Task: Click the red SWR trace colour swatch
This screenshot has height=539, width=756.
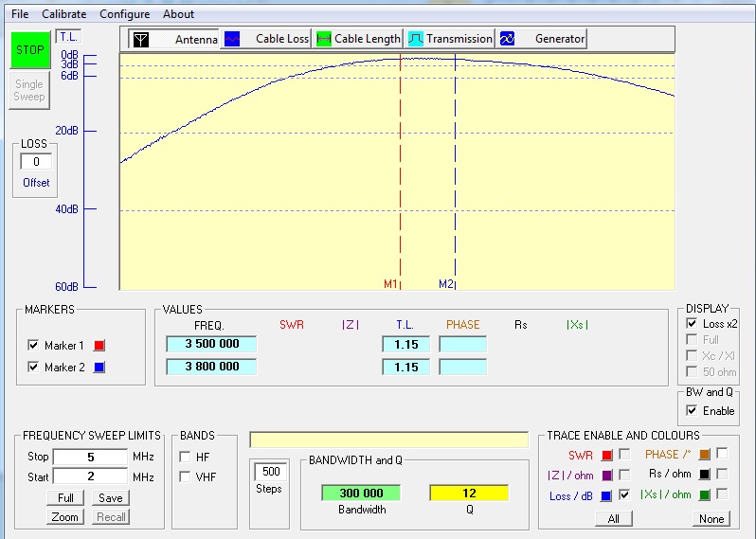Action: 607,456
